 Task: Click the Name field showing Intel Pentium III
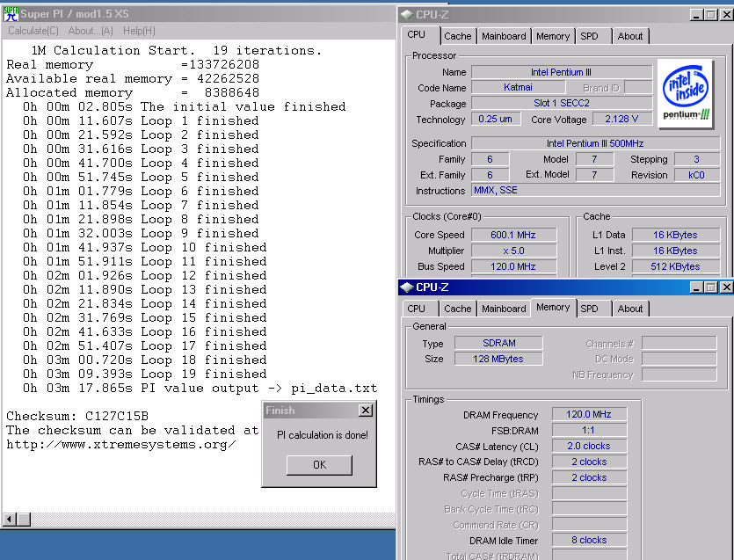561,72
